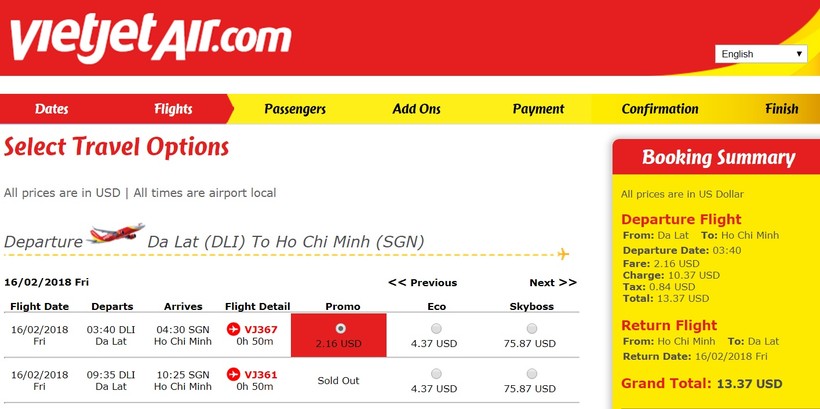Select Eco fare for 03:40 flight
820x409 pixels.
[435, 328]
